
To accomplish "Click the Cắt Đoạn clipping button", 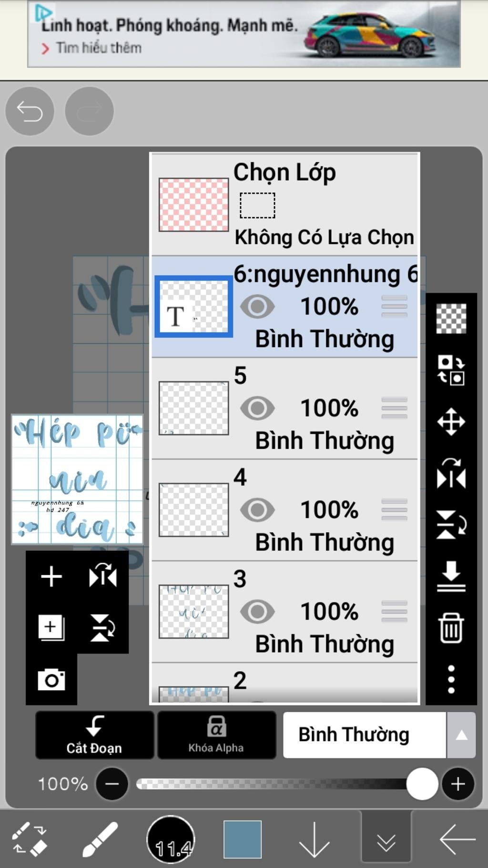I will click(94, 735).
